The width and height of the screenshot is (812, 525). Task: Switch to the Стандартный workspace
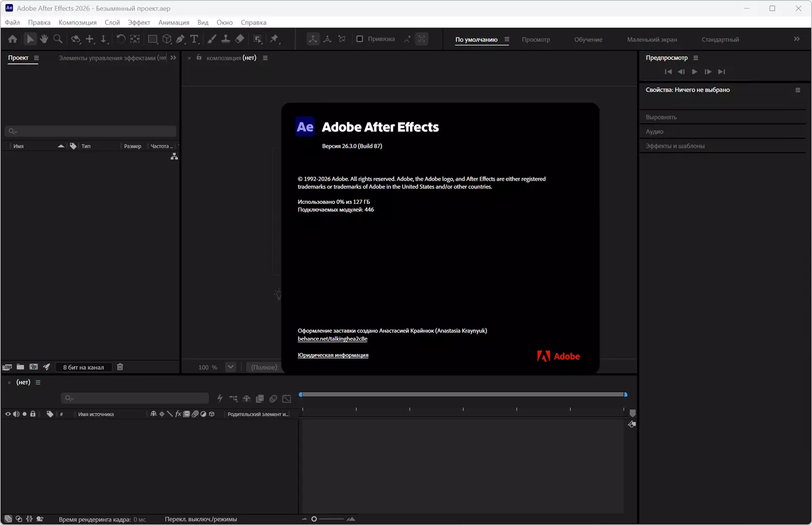pos(720,40)
